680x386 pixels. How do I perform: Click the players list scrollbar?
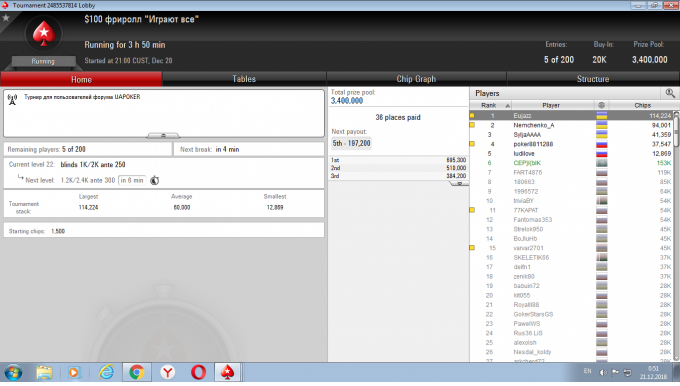[x=676, y=236]
